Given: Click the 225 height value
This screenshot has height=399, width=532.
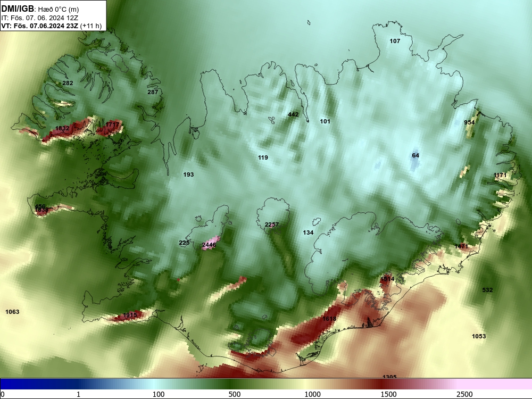Looking at the screenshot, I should [x=184, y=243].
